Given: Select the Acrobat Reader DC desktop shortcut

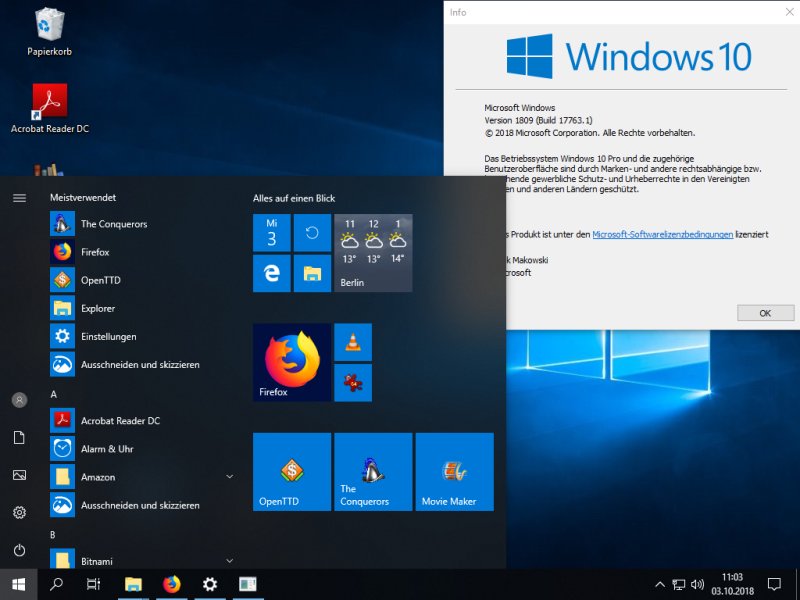Looking at the screenshot, I should tap(49, 109).
